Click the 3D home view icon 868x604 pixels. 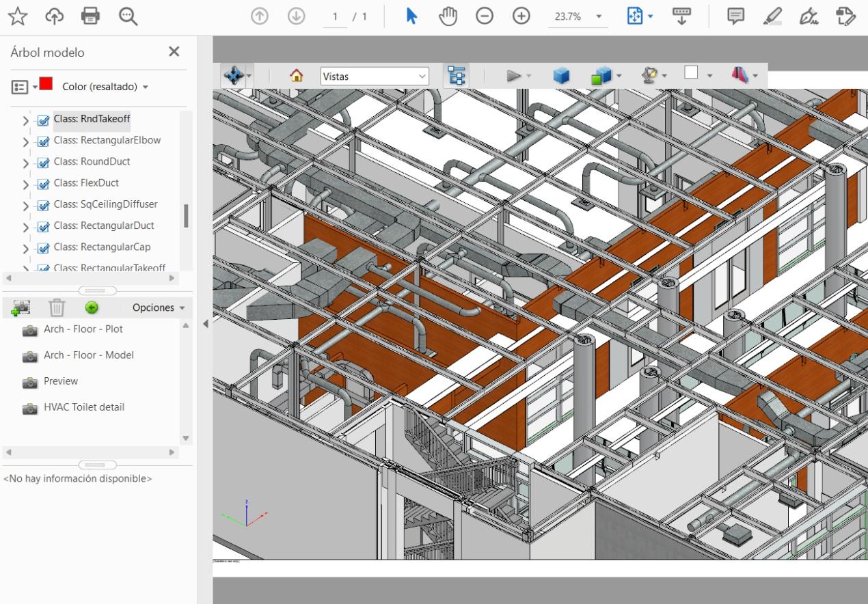pyautogui.click(x=297, y=76)
